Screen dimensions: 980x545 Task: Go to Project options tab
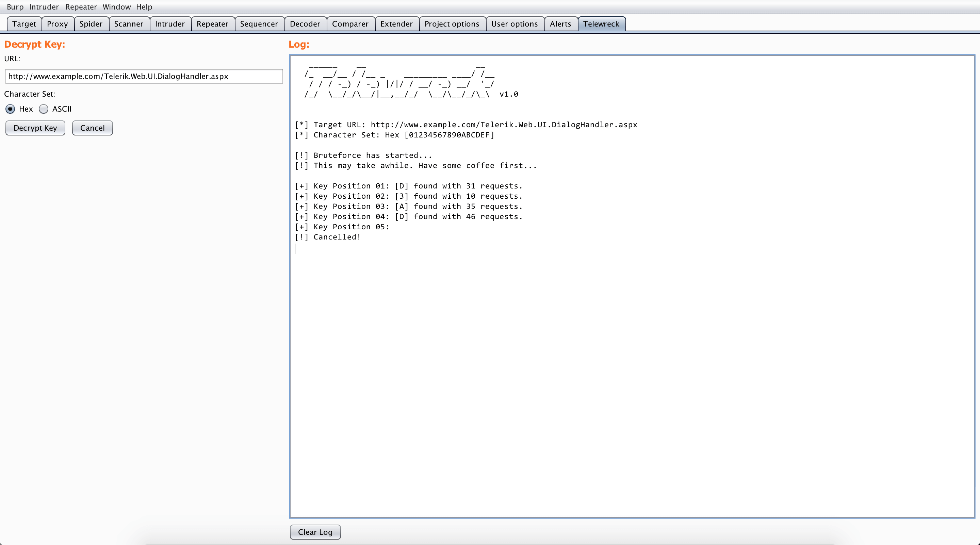452,24
